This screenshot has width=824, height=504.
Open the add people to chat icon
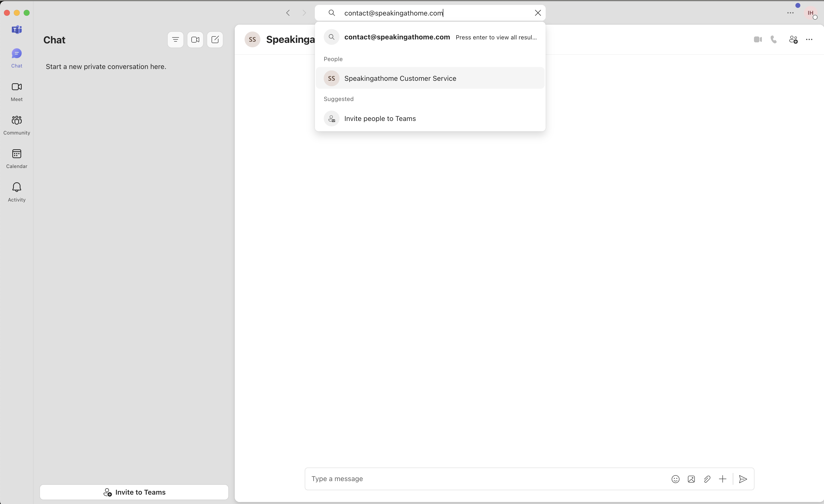(793, 39)
